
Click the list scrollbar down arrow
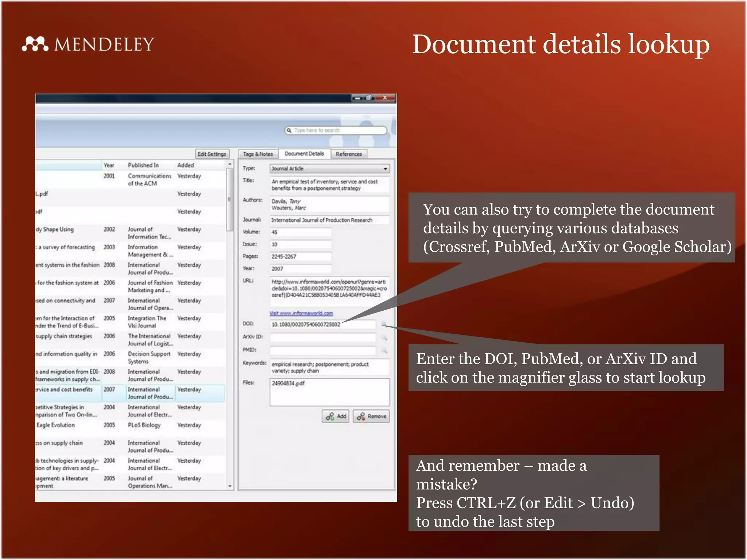[230, 486]
